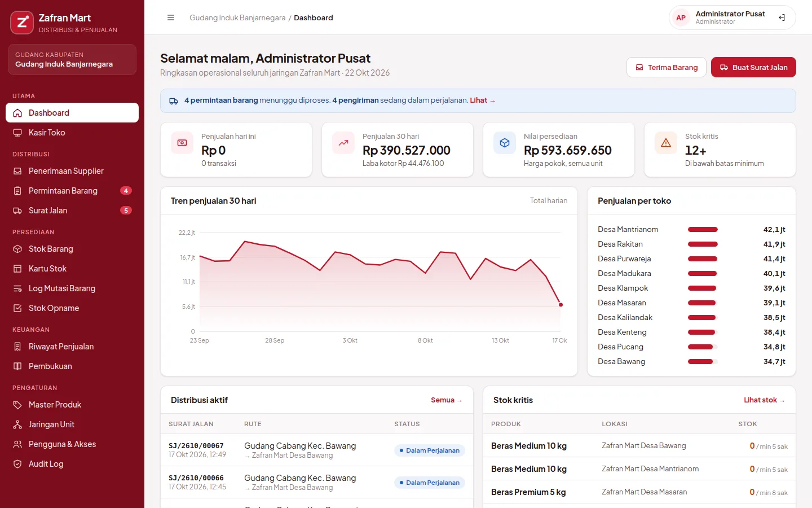This screenshot has height=508, width=812.
Task: Click the Desa Mantrianom sales progress bar
Action: pos(703,230)
